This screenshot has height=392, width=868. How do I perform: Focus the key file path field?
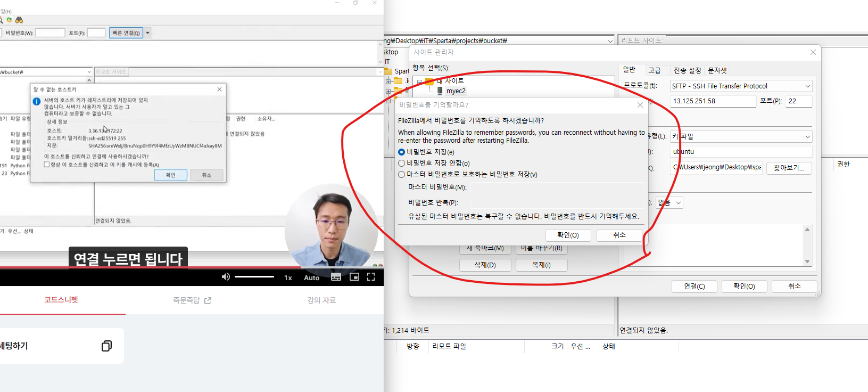[716, 167]
